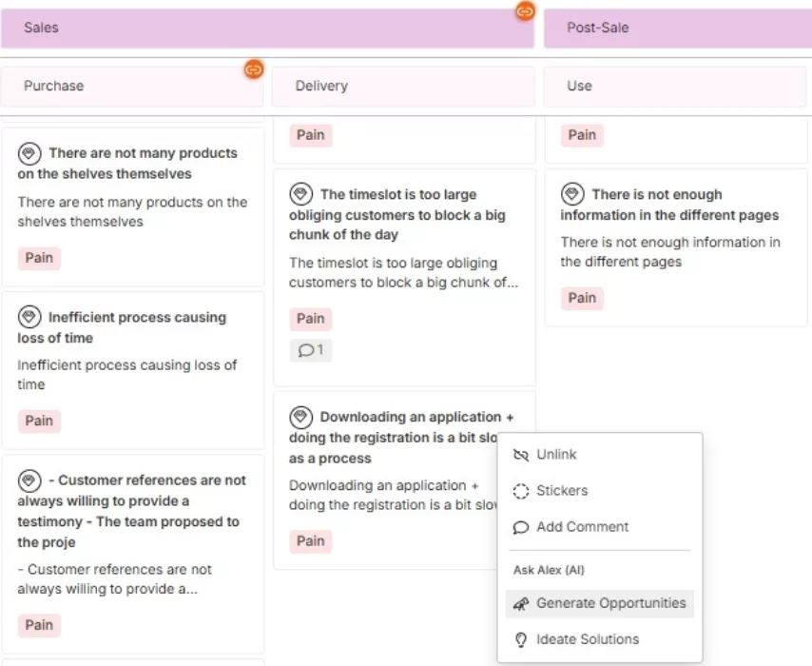
Task: Click the orange link icon on Purchase column
Action: pyautogui.click(x=253, y=69)
